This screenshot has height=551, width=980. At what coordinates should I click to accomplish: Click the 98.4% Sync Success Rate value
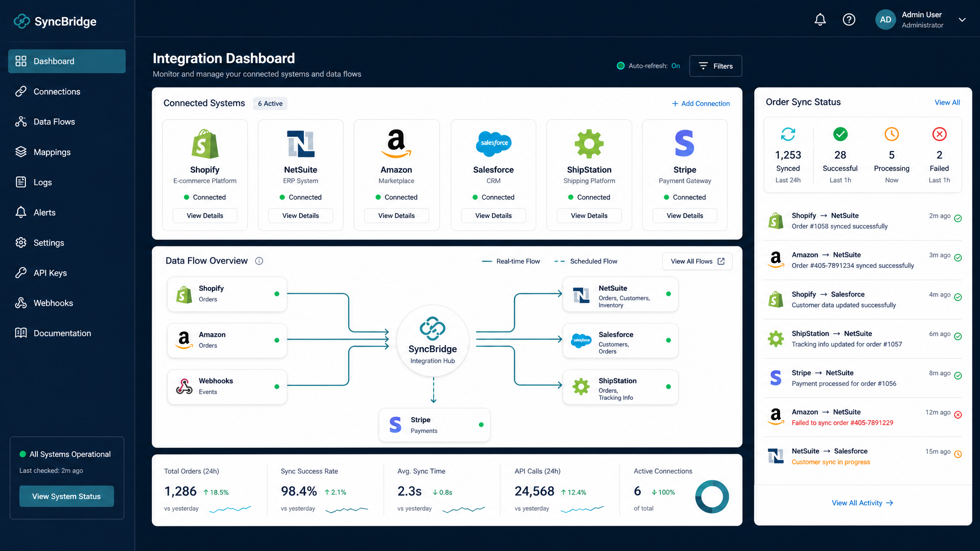(299, 491)
